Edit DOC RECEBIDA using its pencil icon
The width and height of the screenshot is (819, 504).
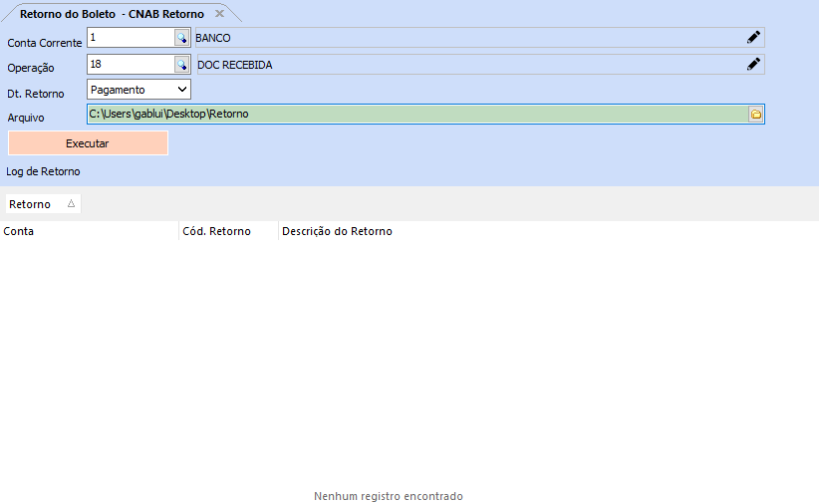point(754,65)
